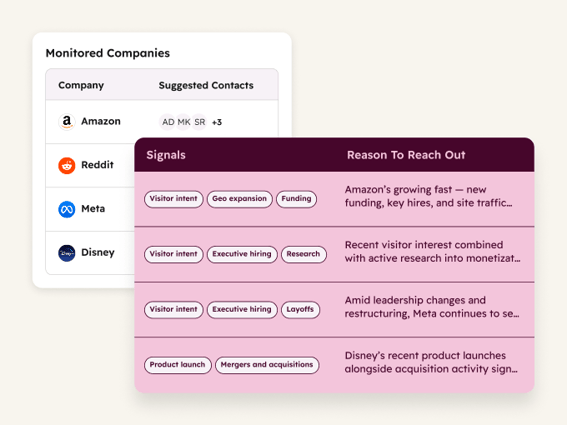
Task: Open the SR contact avatar
Action: tap(200, 122)
